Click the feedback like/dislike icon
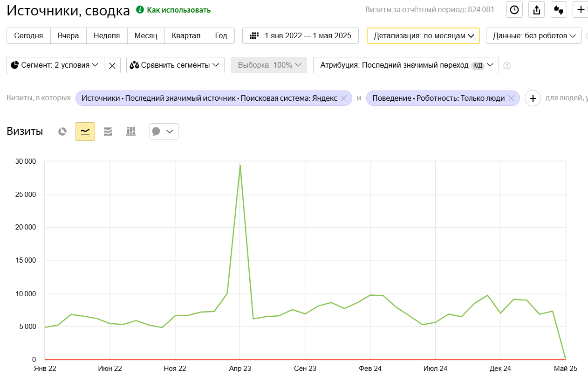The image size is (588, 383). 559,10
